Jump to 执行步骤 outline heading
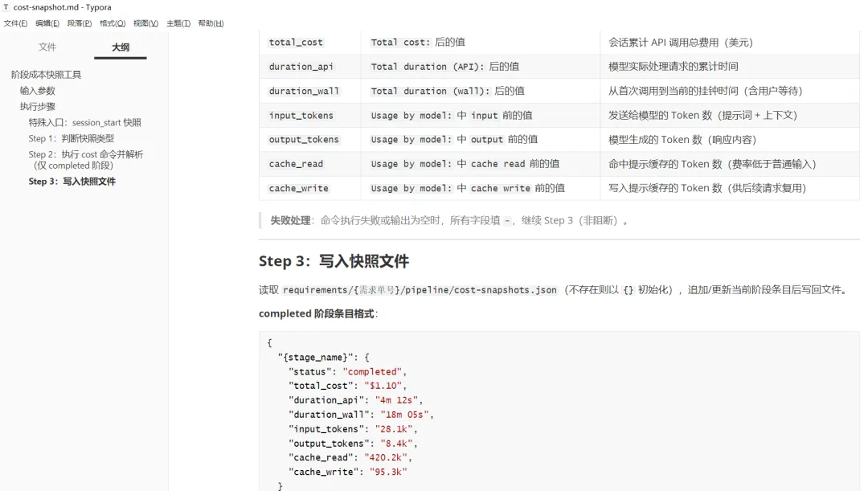This screenshot has height=491, width=868. click(x=38, y=106)
